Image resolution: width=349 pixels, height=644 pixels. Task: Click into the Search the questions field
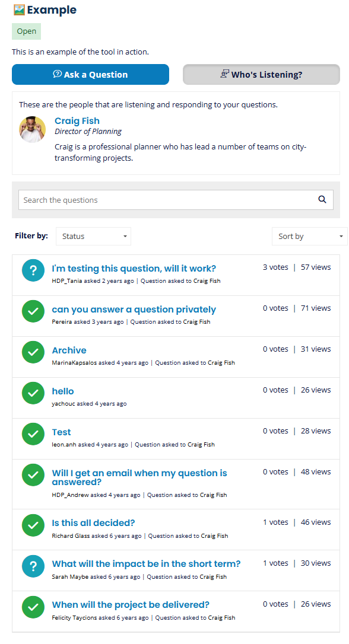click(168, 200)
